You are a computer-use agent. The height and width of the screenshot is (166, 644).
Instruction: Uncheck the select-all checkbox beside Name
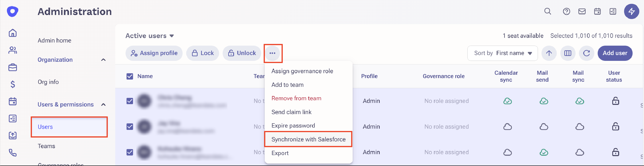(x=130, y=76)
